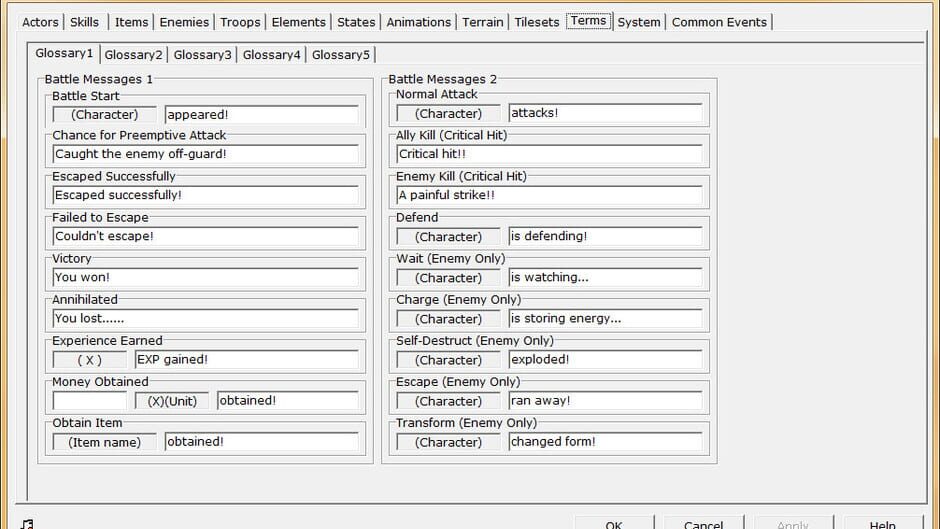Select the Glossary5 tab

(341, 55)
